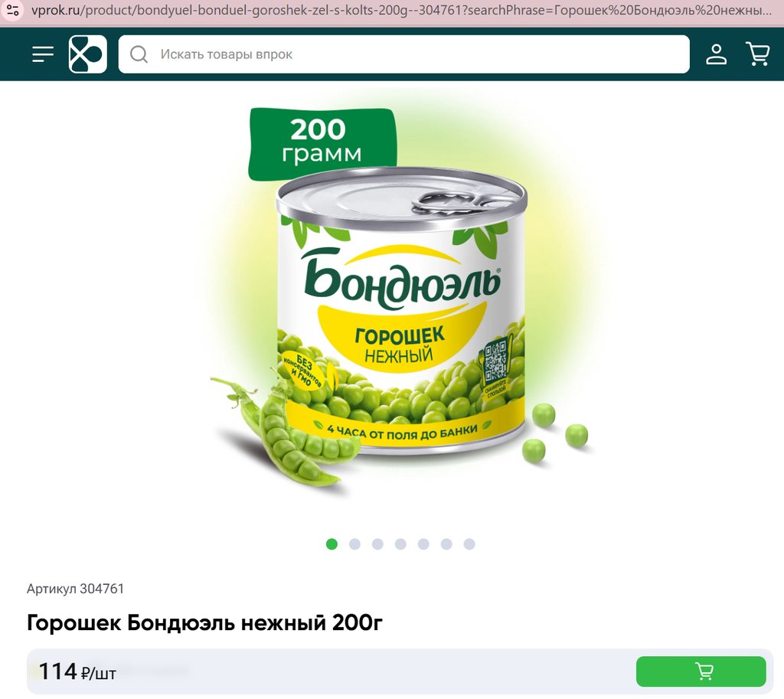The image size is (784, 699).
Task: Click the browser URL address text
Action: 401,10
